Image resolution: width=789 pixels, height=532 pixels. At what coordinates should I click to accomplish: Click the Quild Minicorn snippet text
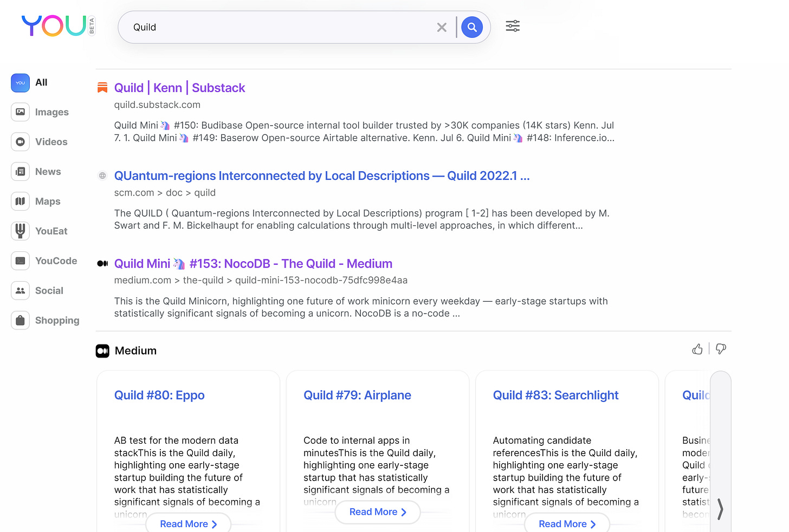point(361,307)
